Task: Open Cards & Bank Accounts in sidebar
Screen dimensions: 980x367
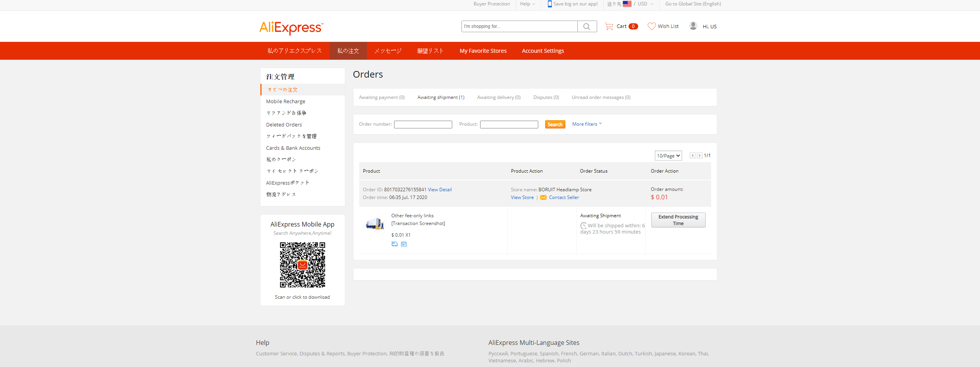Action: coord(293,148)
